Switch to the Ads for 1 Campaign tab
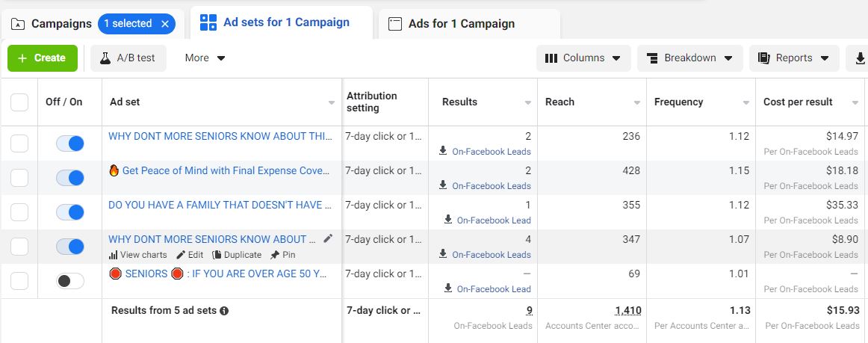Viewport: 868px width, 343px height. click(x=461, y=24)
